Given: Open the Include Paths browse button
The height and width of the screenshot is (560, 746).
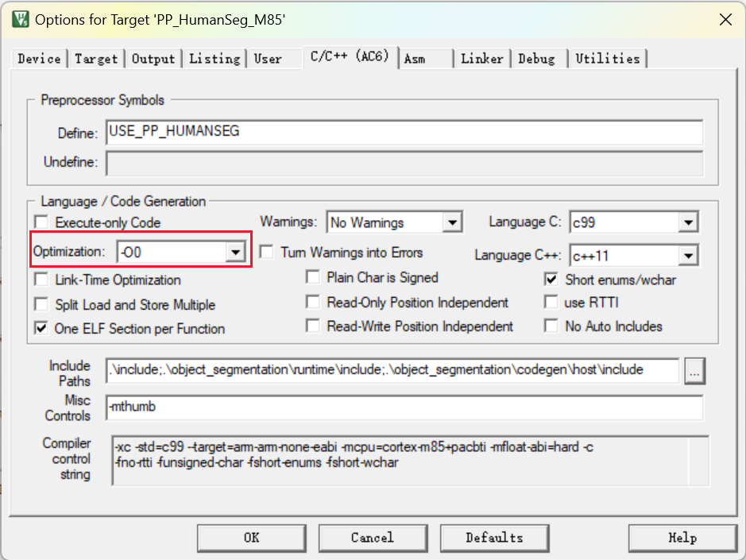Looking at the screenshot, I should (694, 371).
